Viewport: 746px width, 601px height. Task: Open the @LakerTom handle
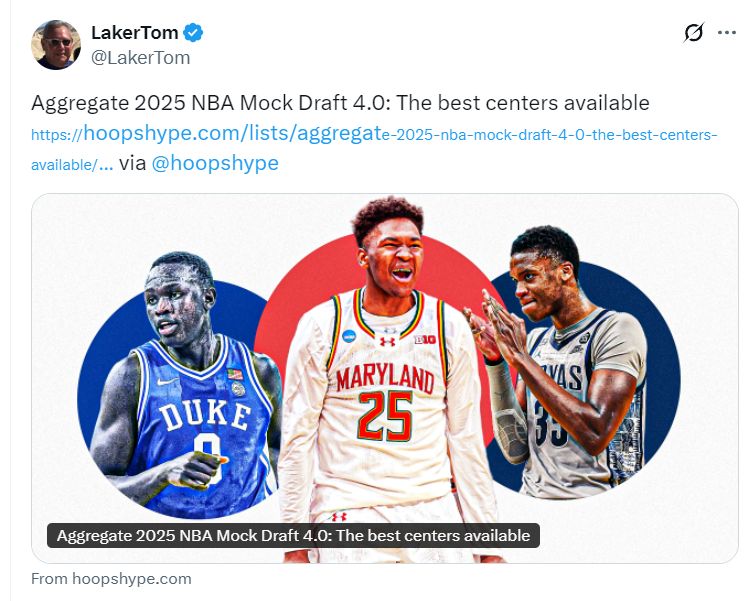[140, 58]
